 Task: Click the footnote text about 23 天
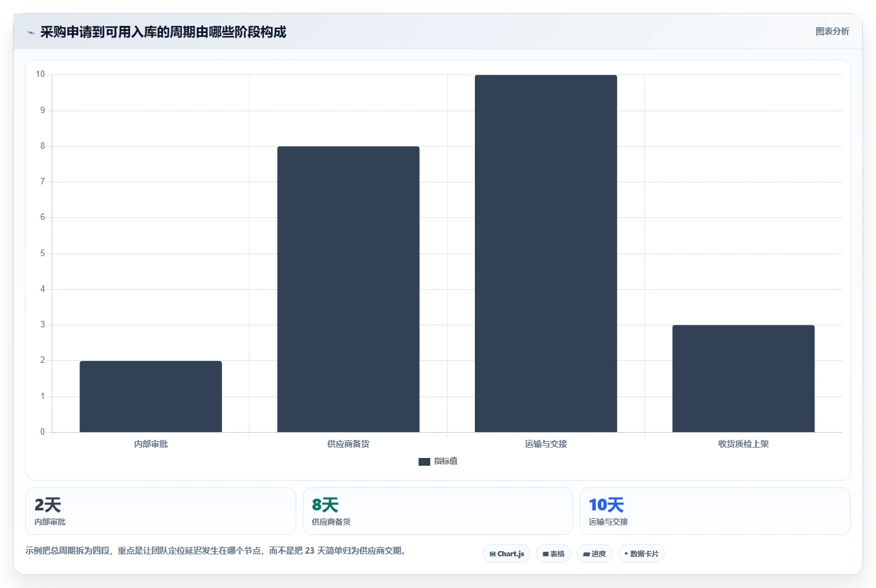coord(215,551)
